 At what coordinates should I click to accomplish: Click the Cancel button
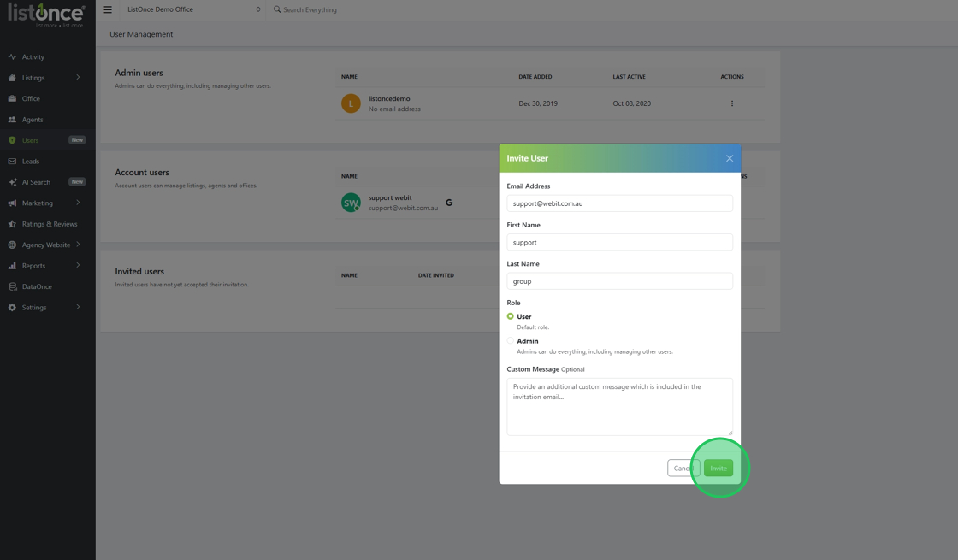click(x=683, y=469)
